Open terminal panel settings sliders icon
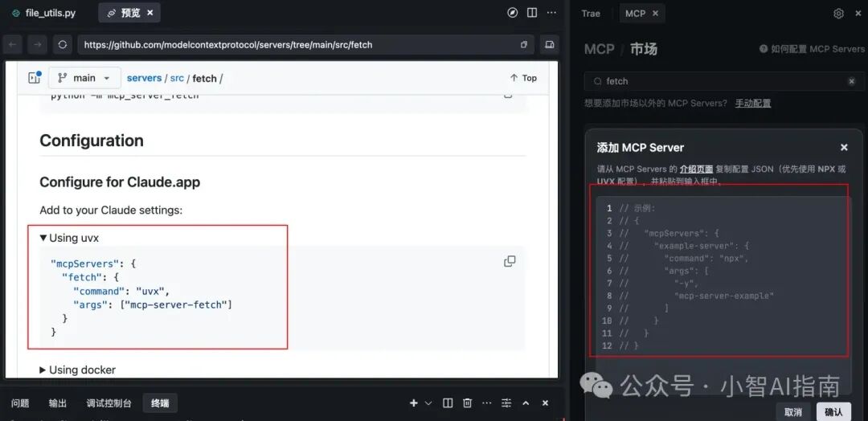The height and width of the screenshot is (421, 868). coord(506,403)
